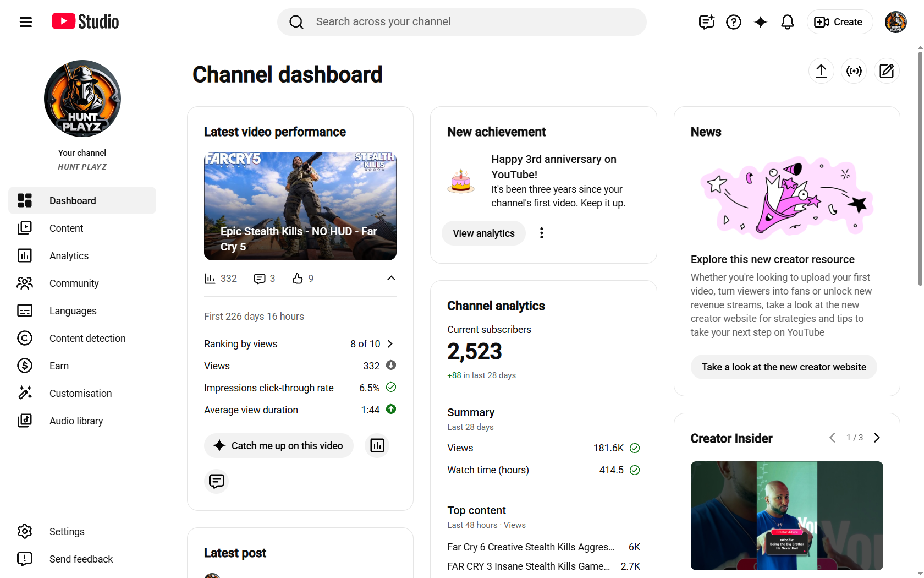924x578 pixels.
Task: Click the upload videos arrow icon
Action: point(821,71)
